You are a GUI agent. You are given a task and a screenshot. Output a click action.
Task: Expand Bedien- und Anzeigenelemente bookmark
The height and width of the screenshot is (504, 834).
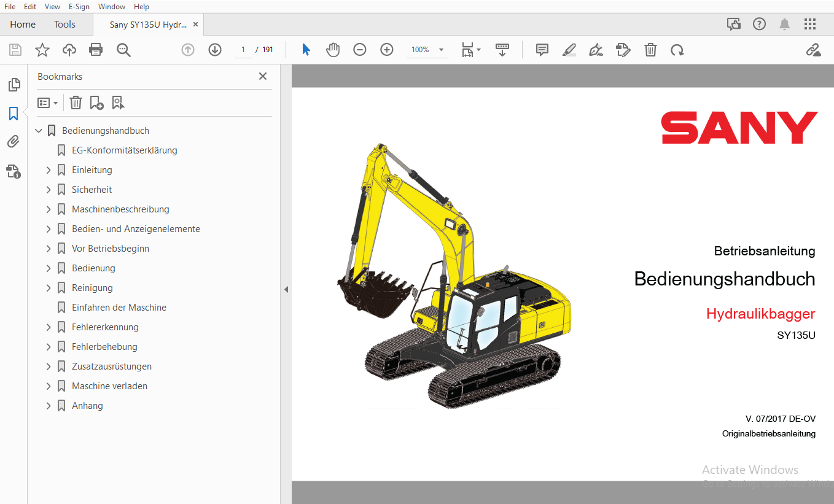click(x=49, y=229)
